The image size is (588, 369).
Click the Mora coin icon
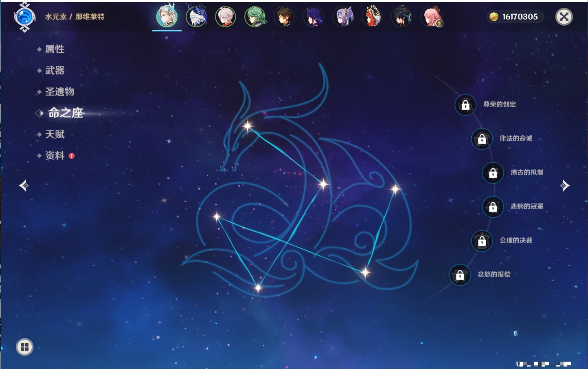pyautogui.click(x=494, y=17)
